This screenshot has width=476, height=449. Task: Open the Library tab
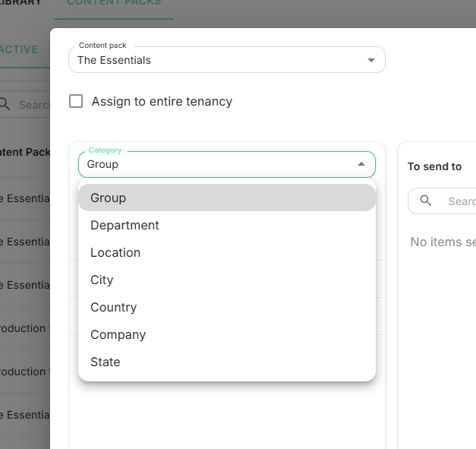pos(21,4)
